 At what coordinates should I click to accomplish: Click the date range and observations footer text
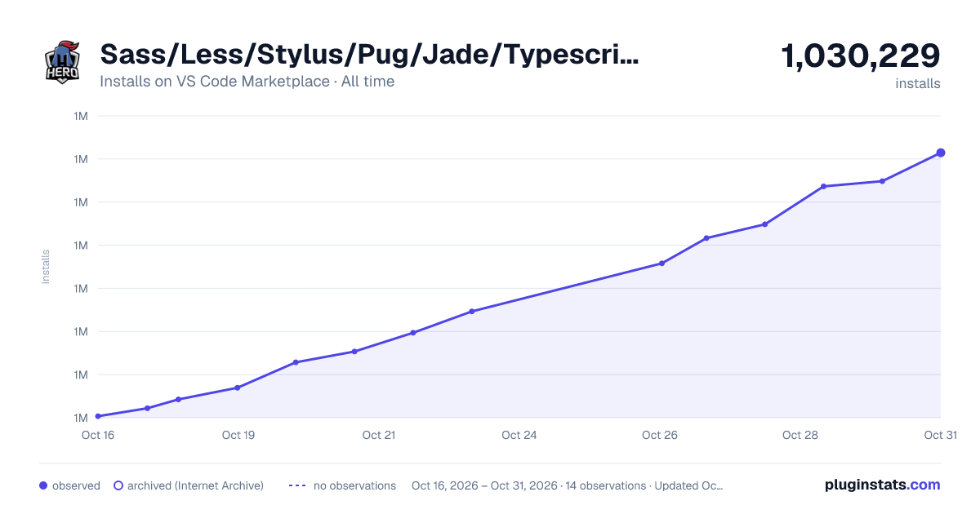click(568, 485)
